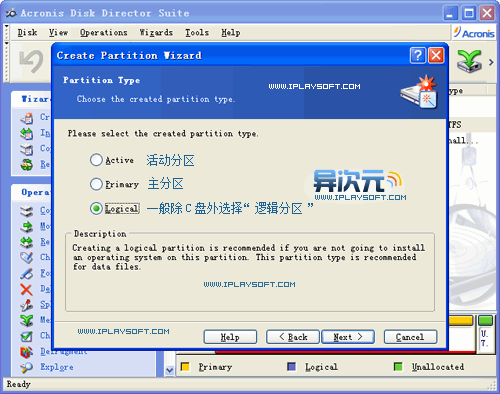Viewport: 500px width, 394px height.
Task: Click the Format operation pen icon
Action: (x=27, y=274)
